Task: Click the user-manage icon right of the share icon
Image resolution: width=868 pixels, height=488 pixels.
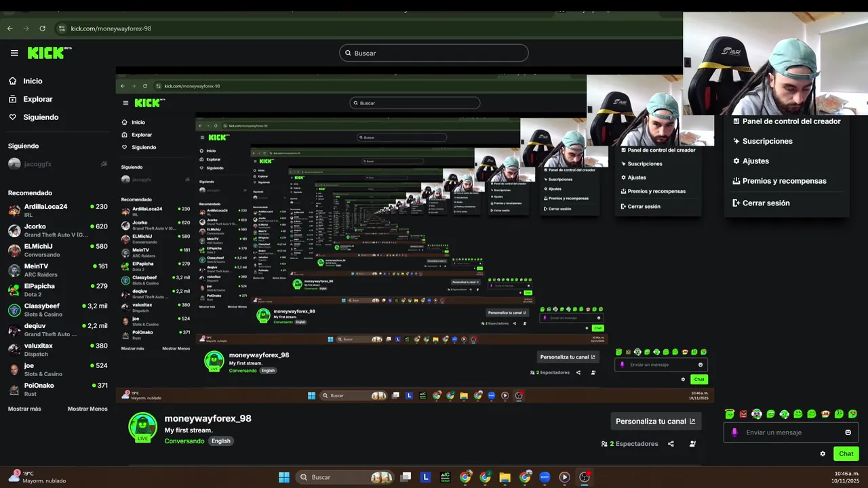Action: (x=692, y=444)
